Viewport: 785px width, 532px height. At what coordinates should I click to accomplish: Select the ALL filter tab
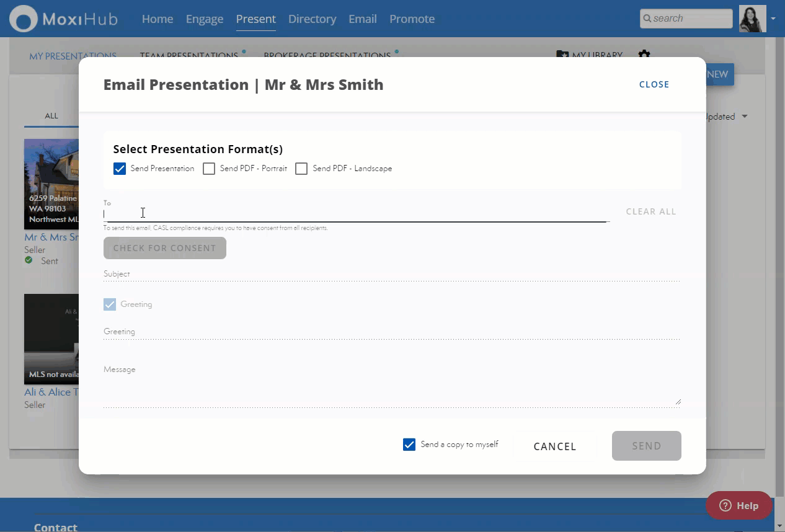[x=51, y=116]
